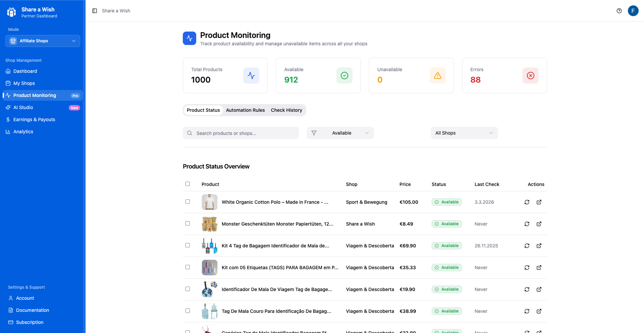Click Unavailable warning triangle icon
The height and width of the screenshot is (333, 644).
click(x=438, y=76)
